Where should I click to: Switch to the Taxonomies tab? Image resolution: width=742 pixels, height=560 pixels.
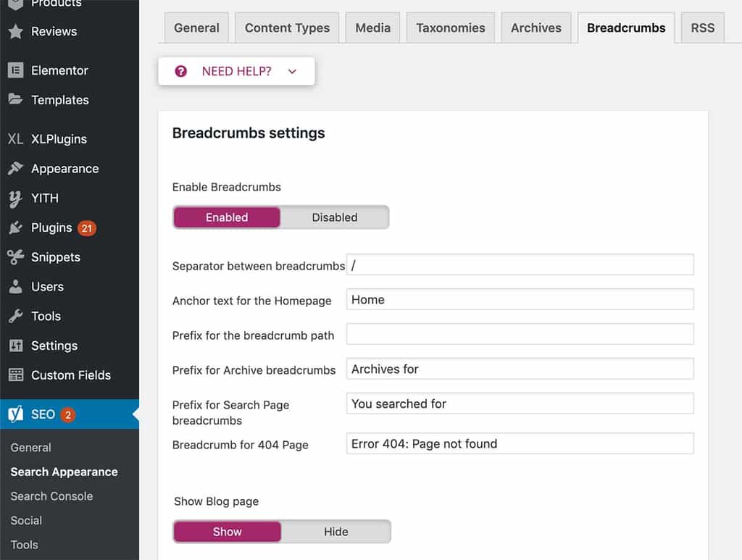coord(451,28)
